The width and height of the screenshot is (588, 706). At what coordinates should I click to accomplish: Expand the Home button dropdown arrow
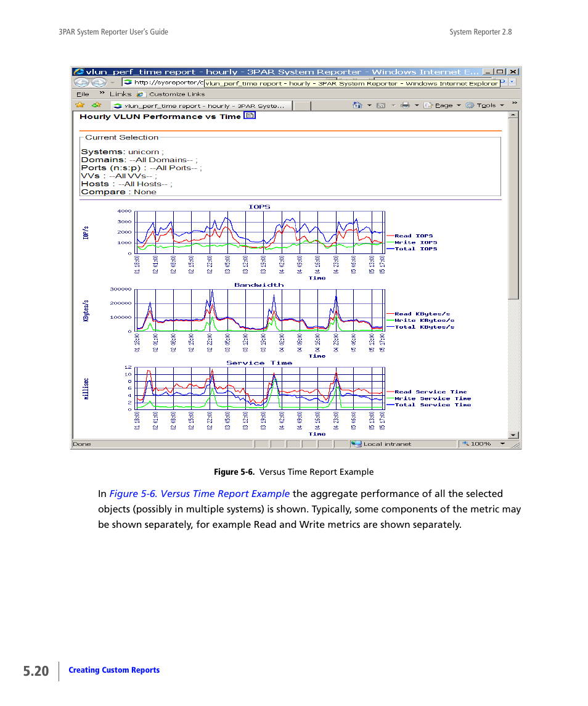tap(370, 105)
